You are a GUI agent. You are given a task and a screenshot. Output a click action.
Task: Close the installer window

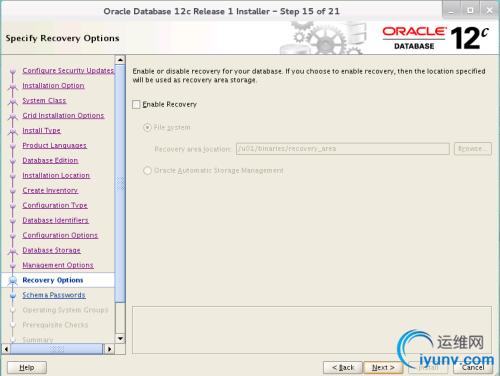(489, 11)
